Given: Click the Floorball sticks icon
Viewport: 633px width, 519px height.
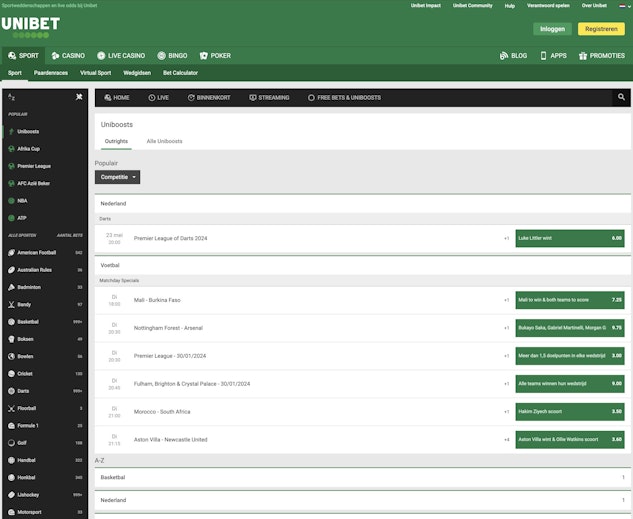Looking at the screenshot, I should click(11, 408).
